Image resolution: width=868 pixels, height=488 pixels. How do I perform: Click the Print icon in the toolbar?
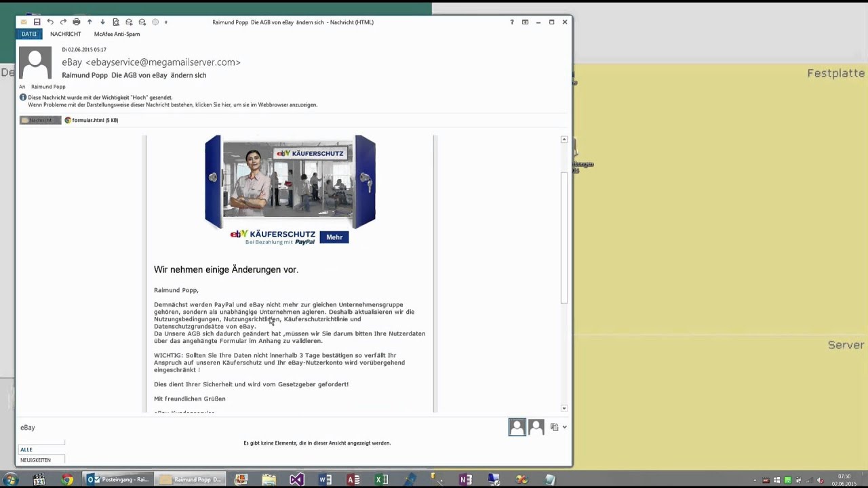[76, 22]
